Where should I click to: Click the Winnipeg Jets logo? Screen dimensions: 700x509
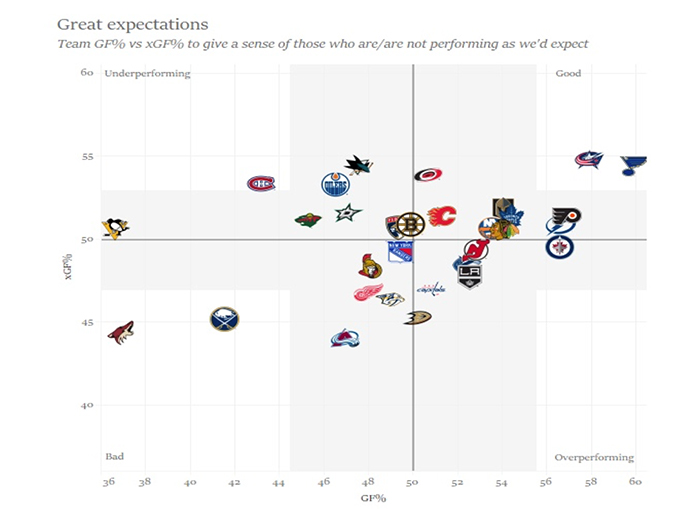pos(559,247)
